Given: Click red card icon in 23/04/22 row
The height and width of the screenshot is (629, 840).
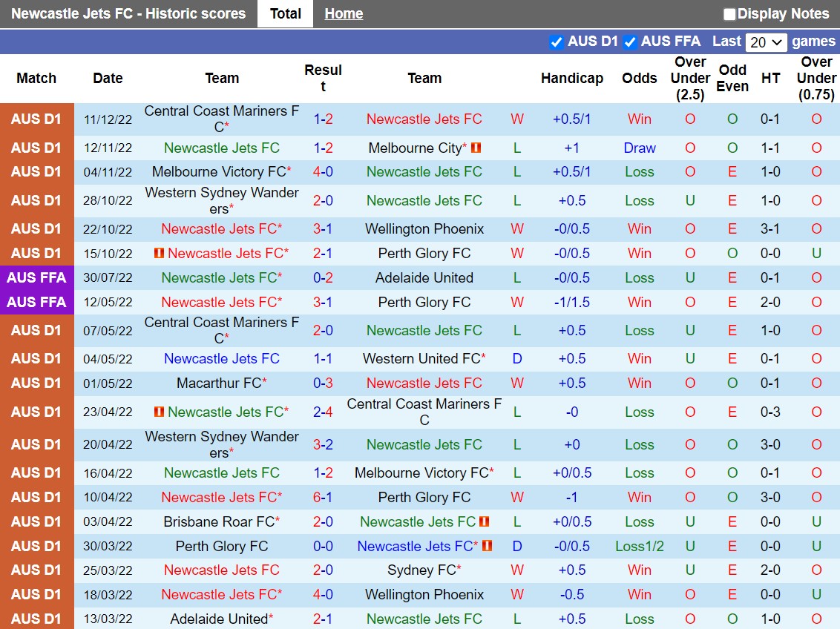Looking at the screenshot, I should point(159,412).
